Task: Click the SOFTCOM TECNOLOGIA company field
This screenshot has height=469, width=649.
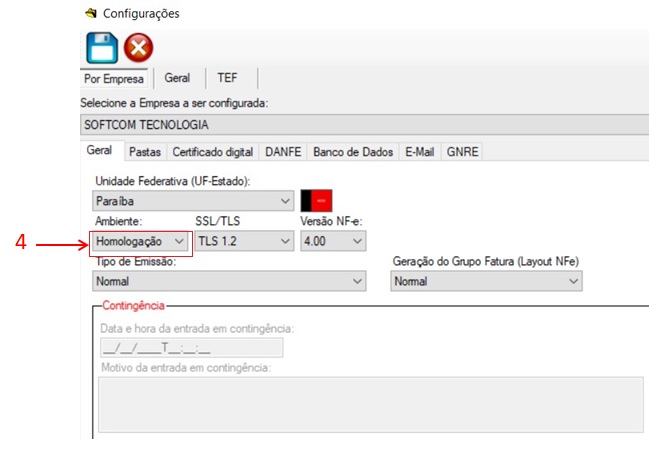Action: pos(360,125)
